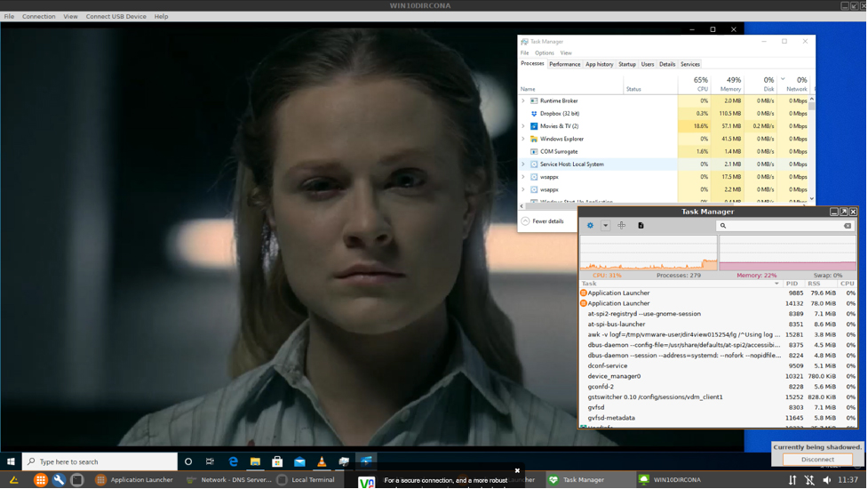Screen dimensions: 868x489
Task: Switch to the Performance tab
Action: pyautogui.click(x=565, y=64)
